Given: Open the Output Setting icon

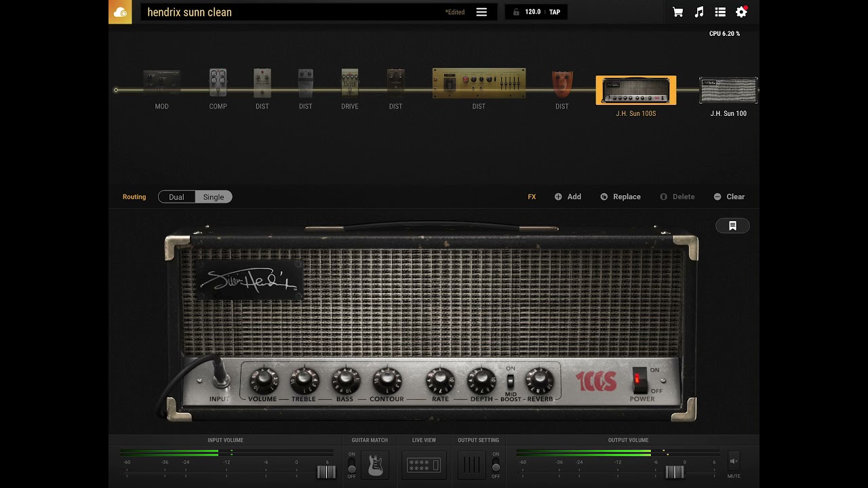Looking at the screenshot, I should pyautogui.click(x=471, y=465).
